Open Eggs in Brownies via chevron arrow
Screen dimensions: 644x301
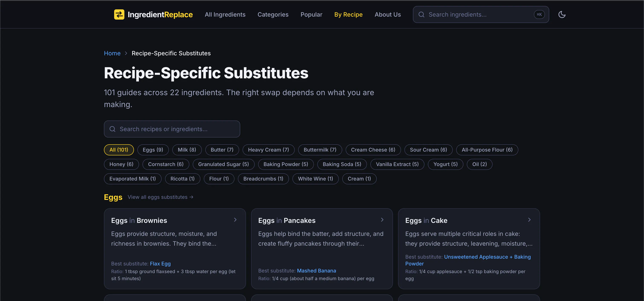[x=235, y=220]
